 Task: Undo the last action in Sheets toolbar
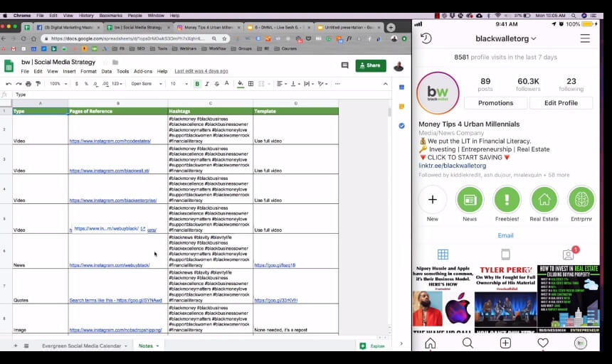9,84
